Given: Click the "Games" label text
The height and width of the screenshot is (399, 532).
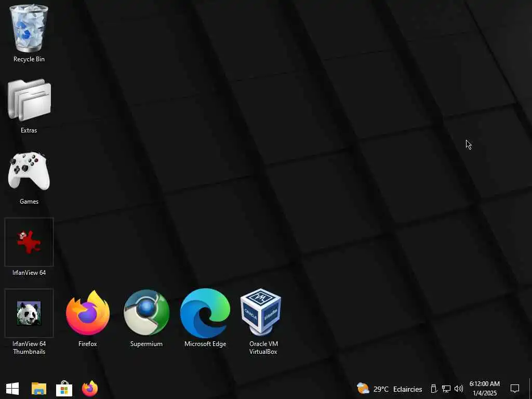Looking at the screenshot, I should [29, 202].
